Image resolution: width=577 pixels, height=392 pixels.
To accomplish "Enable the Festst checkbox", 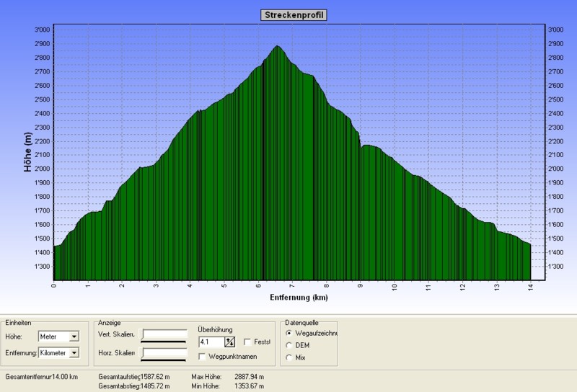I will (x=248, y=342).
